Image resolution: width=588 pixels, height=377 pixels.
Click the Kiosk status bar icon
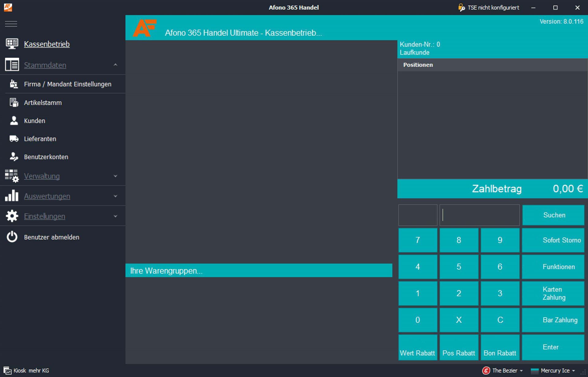[x=7, y=371]
